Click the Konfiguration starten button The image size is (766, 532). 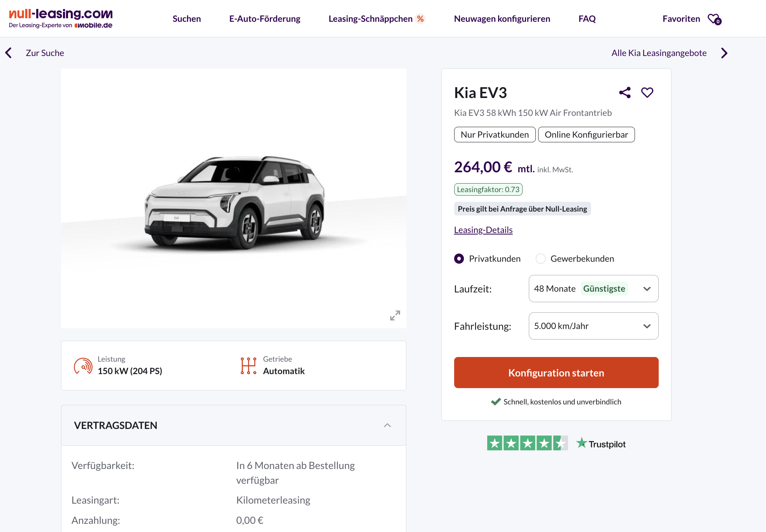[556, 373]
